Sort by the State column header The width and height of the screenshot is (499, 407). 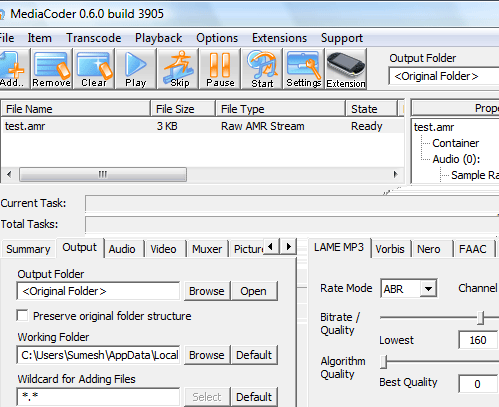371,109
